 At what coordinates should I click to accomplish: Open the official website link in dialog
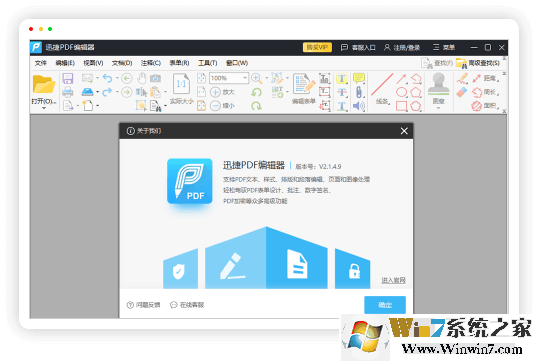(x=393, y=280)
